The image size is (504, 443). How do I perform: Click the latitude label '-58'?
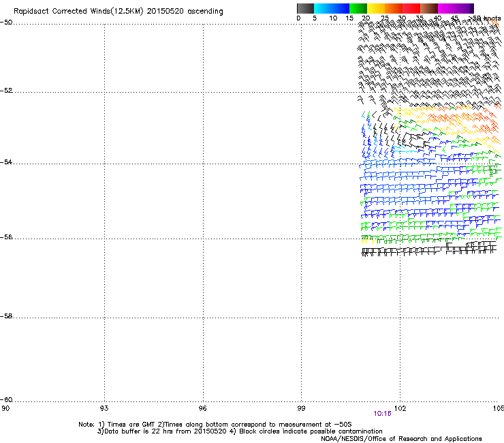click(x=6, y=316)
